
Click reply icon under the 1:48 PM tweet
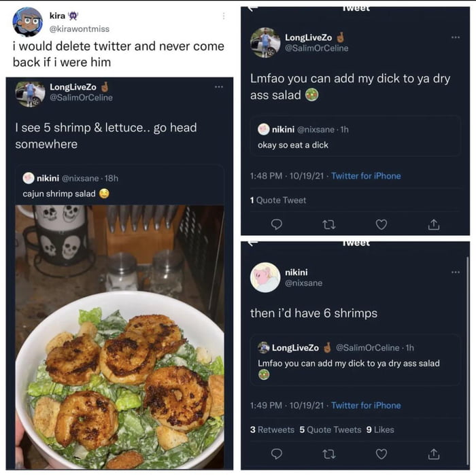tap(276, 224)
